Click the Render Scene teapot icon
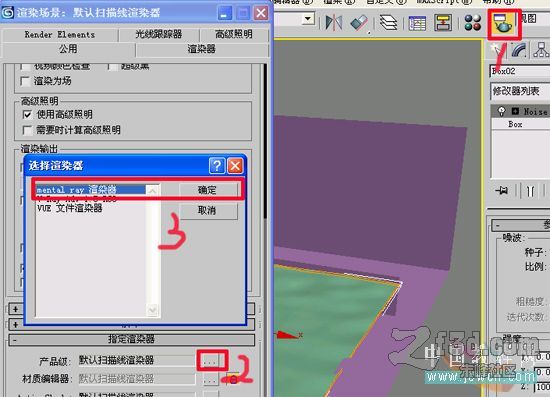550x397 pixels. [x=504, y=23]
